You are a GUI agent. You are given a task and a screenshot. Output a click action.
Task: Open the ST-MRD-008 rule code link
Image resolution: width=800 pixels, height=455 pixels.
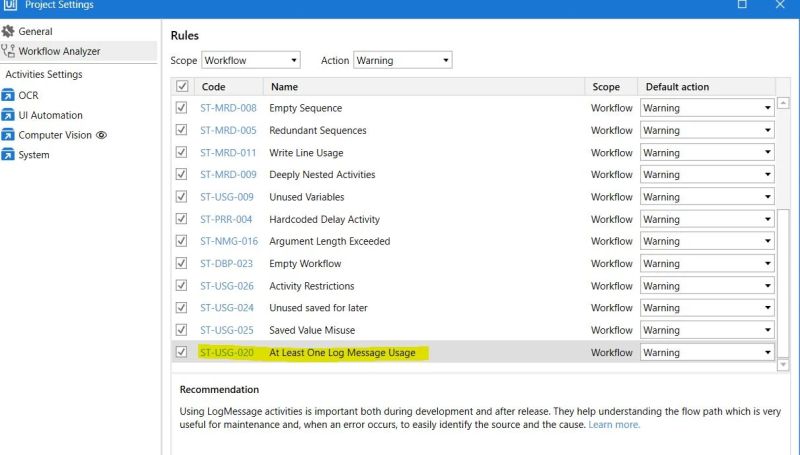point(228,108)
